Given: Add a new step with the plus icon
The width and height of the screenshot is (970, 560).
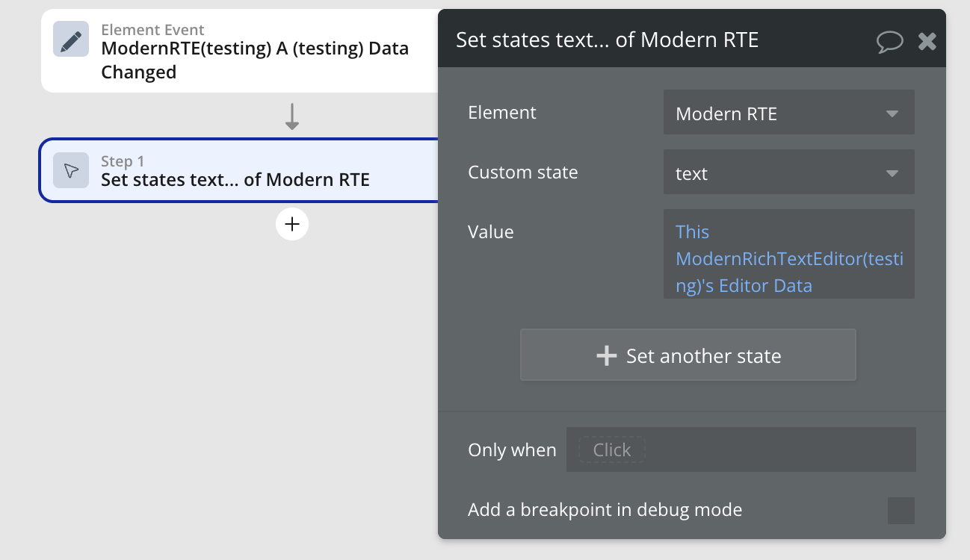Looking at the screenshot, I should tap(292, 224).
